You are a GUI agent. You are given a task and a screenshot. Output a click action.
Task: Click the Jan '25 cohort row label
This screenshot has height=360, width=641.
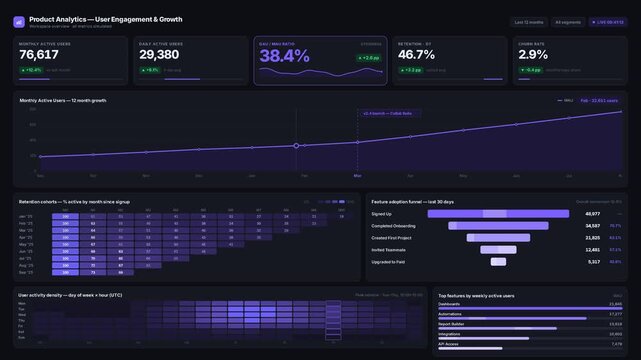(25, 217)
